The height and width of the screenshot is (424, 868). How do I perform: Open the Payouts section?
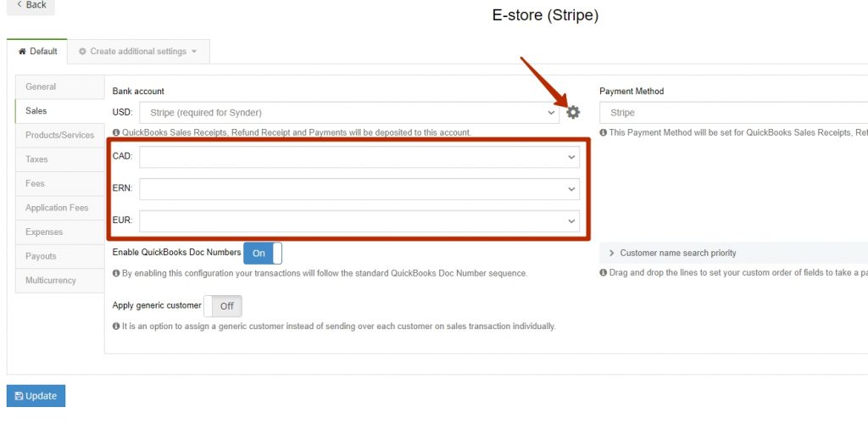pos(60,256)
